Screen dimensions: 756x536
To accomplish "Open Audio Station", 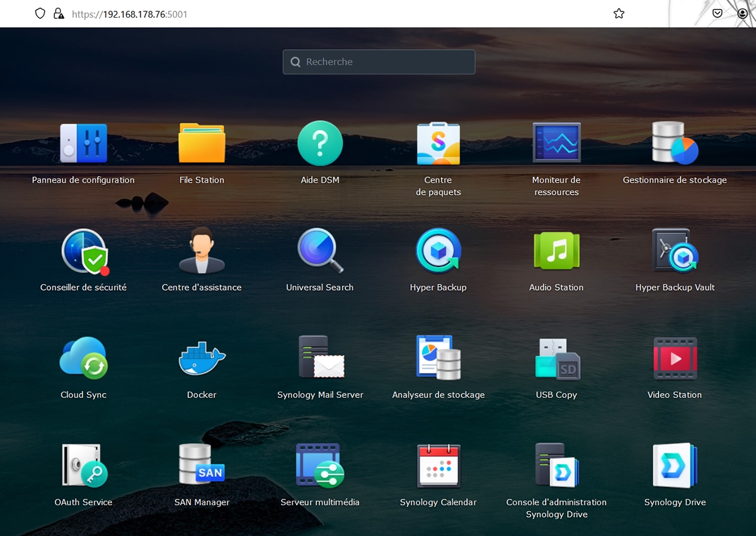I will 557,251.
